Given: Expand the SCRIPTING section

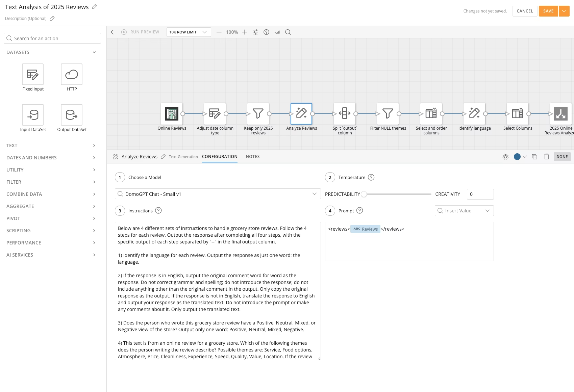Looking at the screenshot, I should click(94, 231).
